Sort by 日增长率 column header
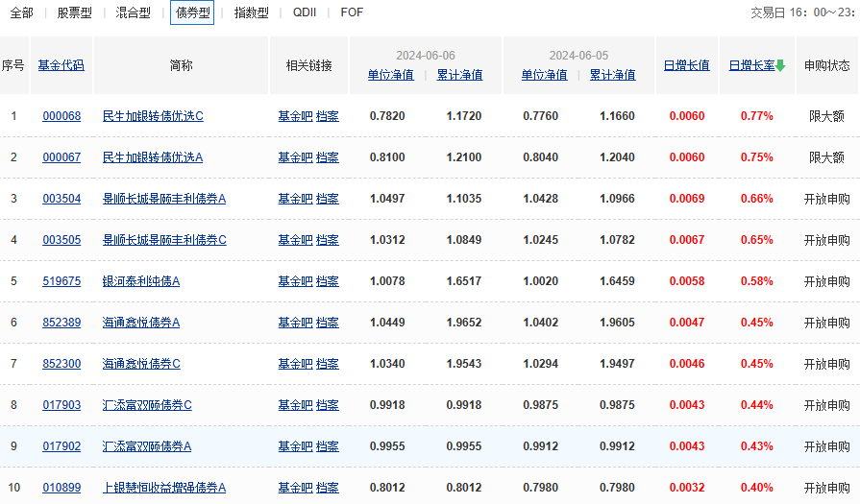The width and height of the screenshot is (860, 504). click(752, 65)
